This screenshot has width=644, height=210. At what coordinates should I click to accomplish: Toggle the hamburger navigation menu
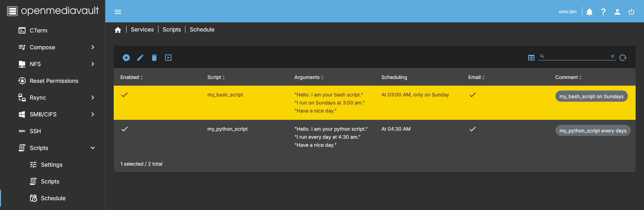pyautogui.click(x=118, y=12)
